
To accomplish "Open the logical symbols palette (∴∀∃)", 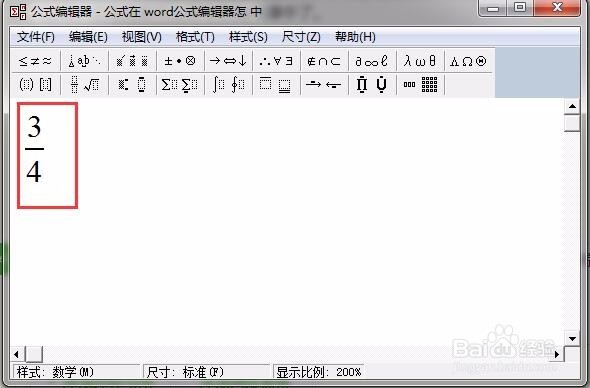I will [x=276, y=61].
